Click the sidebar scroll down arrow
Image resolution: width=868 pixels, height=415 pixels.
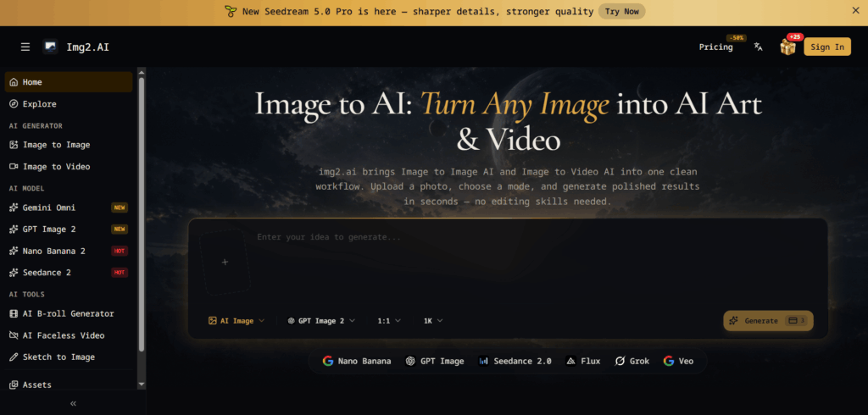point(142,384)
